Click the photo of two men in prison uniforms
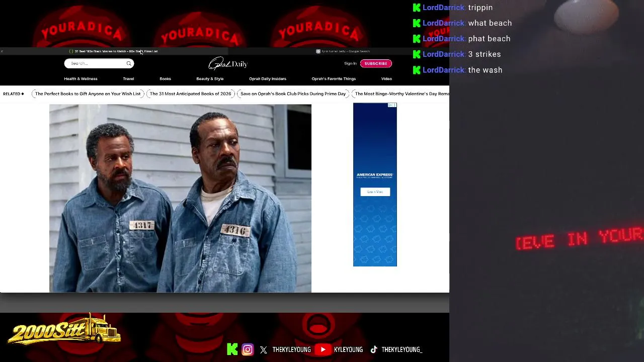644x362 pixels. tap(180, 198)
